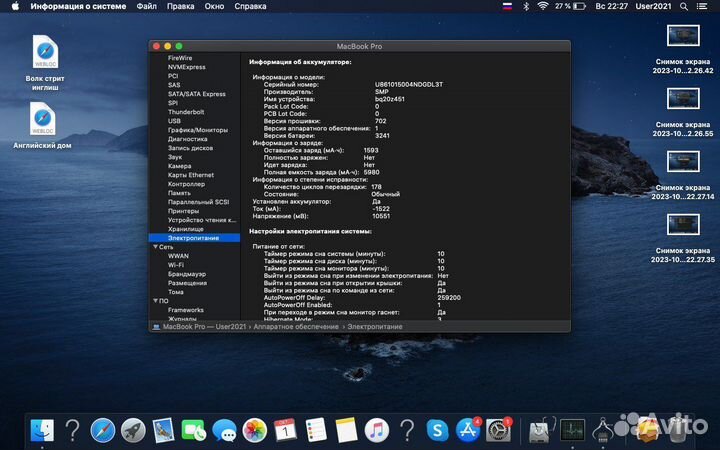
Task: Open the Apple menu
Action: (15, 6)
